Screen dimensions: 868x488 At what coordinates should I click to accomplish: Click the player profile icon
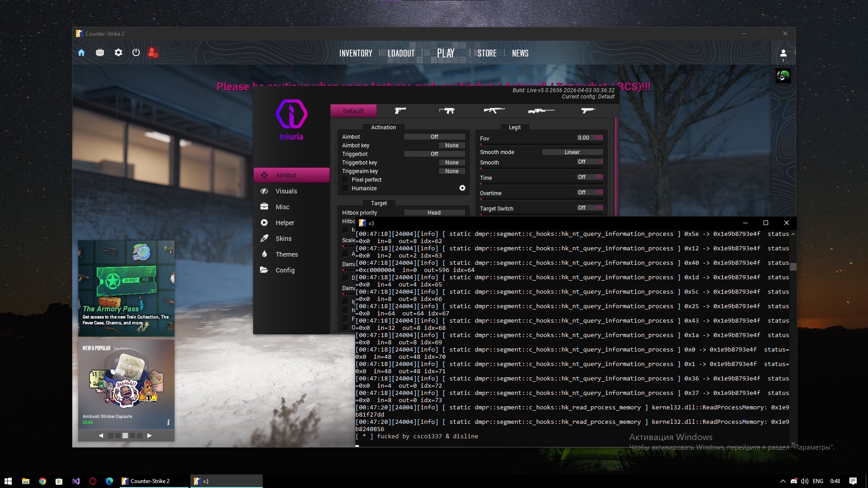[783, 53]
